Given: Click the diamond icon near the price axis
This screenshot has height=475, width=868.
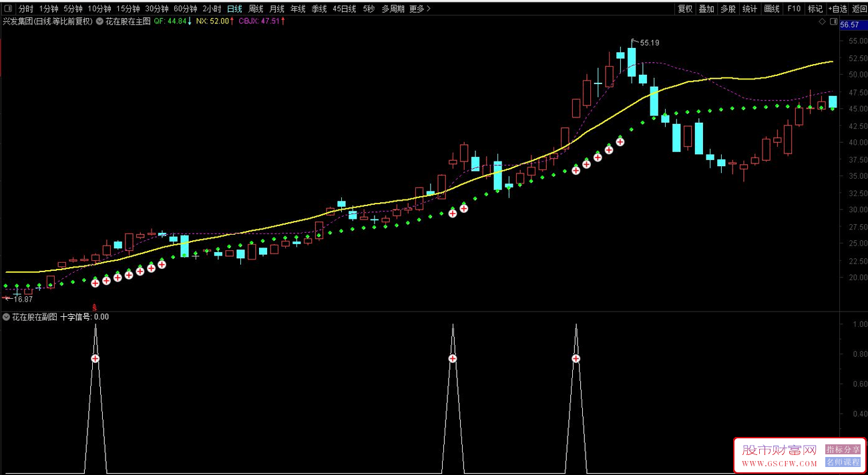Looking at the screenshot, I should [x=822, y=21].
